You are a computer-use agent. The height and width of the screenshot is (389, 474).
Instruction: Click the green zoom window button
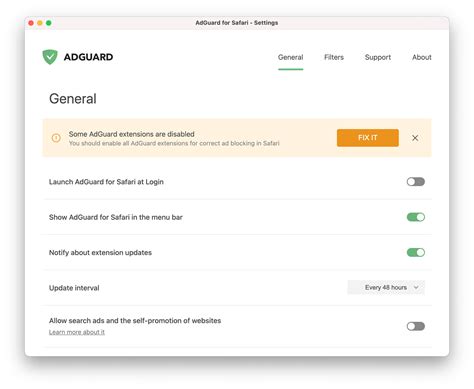point(49,23)
